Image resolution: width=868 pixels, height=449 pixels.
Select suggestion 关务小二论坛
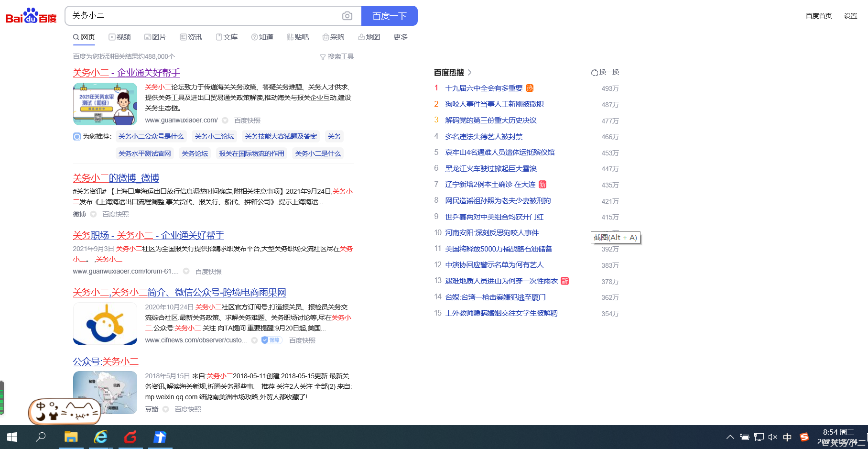(215, 136)
